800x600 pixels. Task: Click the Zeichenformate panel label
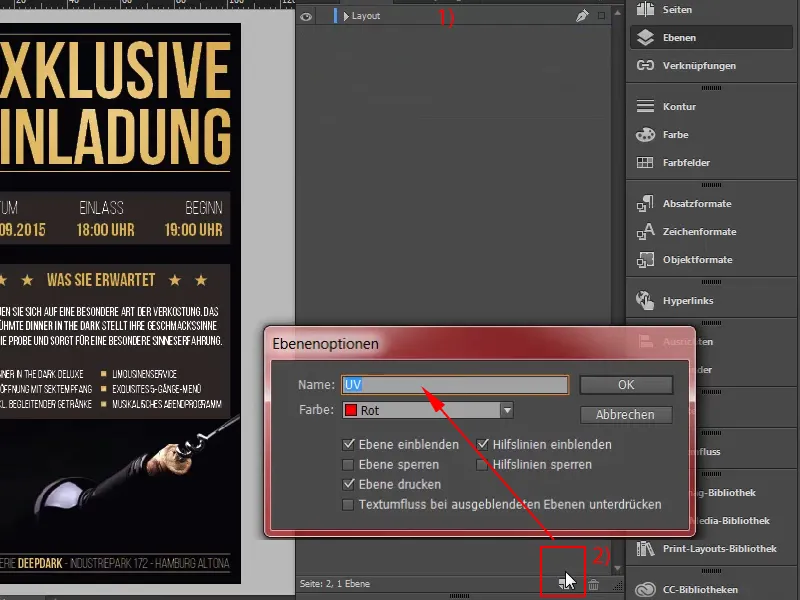(x=699, y=232)
